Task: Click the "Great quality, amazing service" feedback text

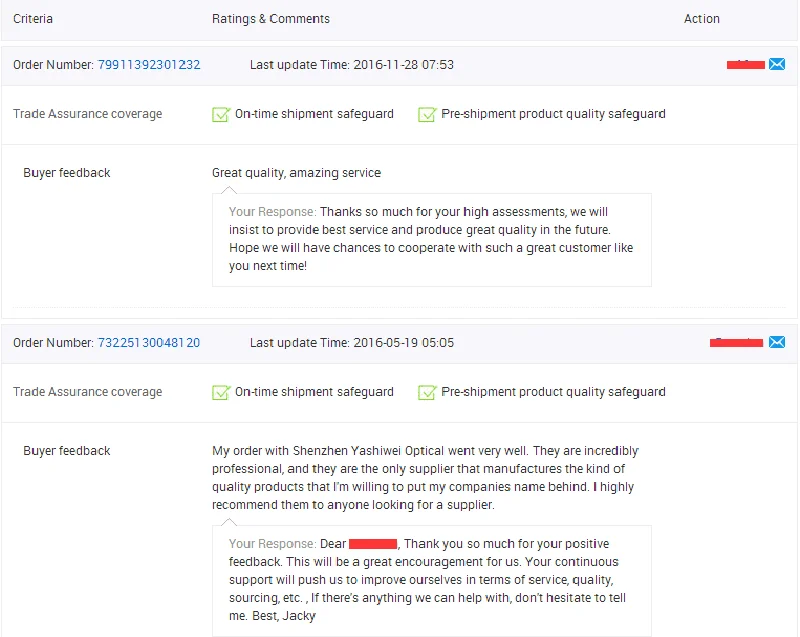Action: (x=297, y=173)
